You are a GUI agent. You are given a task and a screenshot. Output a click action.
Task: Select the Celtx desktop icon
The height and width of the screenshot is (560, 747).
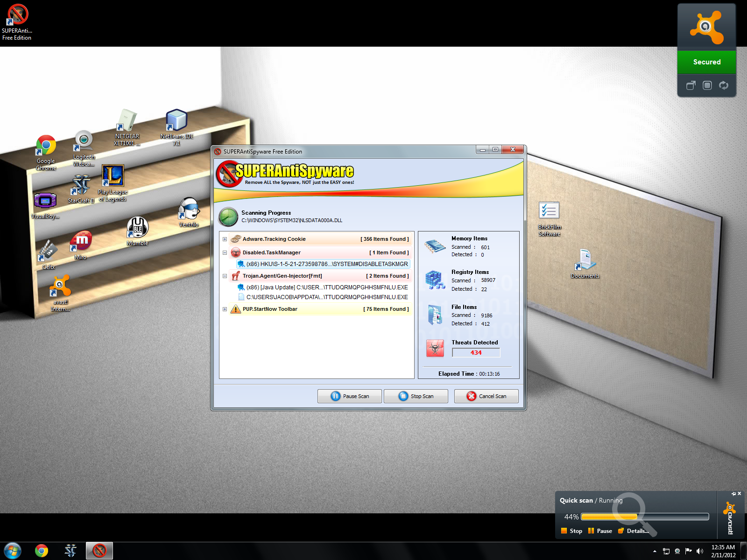[48, 254]
